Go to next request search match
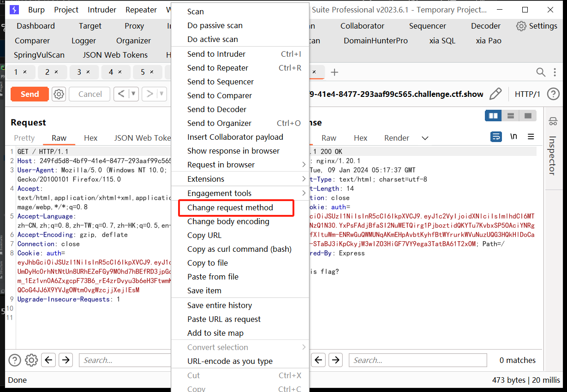This screenshot has width=567, height=392. click(x=66, y=360)
